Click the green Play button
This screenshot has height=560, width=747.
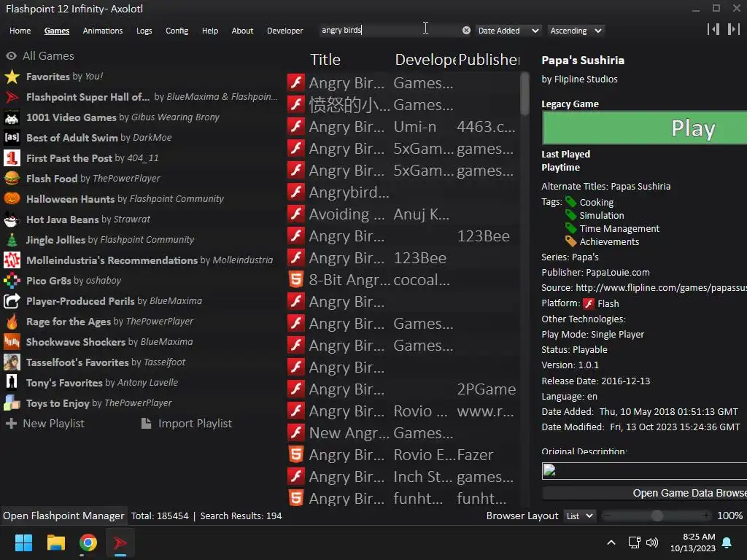[x=645, y=128]
